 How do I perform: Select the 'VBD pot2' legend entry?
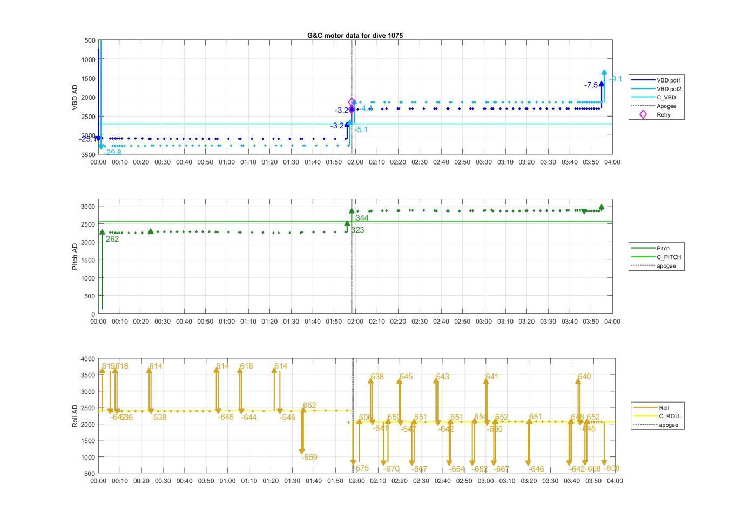670,89
